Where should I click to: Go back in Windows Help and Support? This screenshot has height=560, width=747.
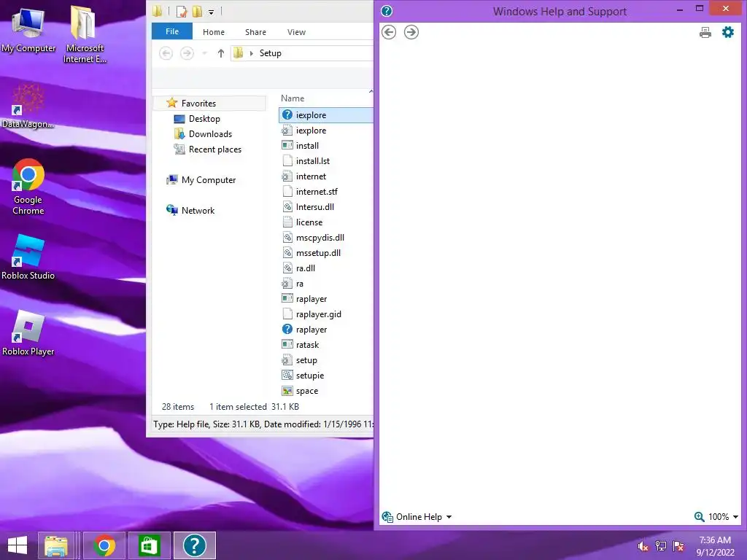[x=389, y=32]
